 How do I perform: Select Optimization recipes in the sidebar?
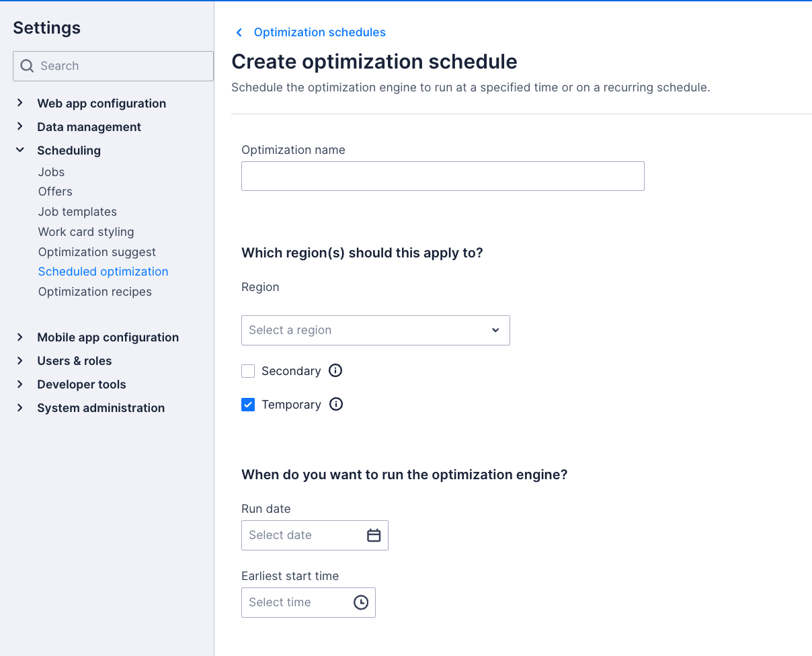point(95,291)
